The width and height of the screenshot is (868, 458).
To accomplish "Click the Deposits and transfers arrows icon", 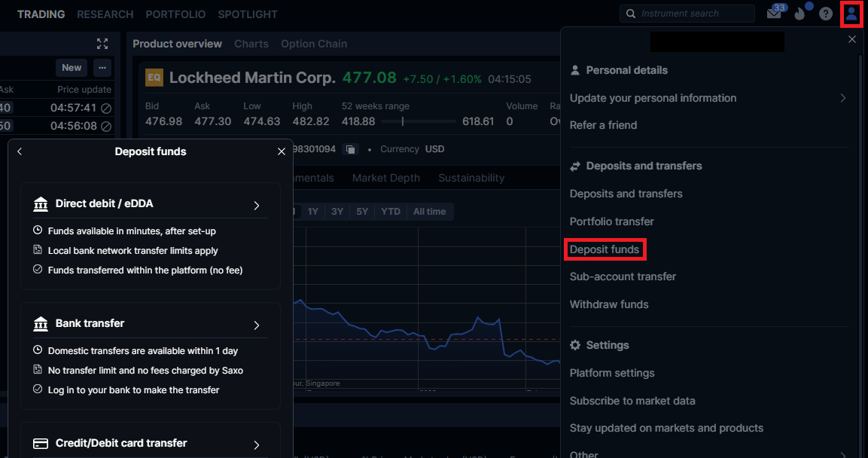I will click(575, 166).
